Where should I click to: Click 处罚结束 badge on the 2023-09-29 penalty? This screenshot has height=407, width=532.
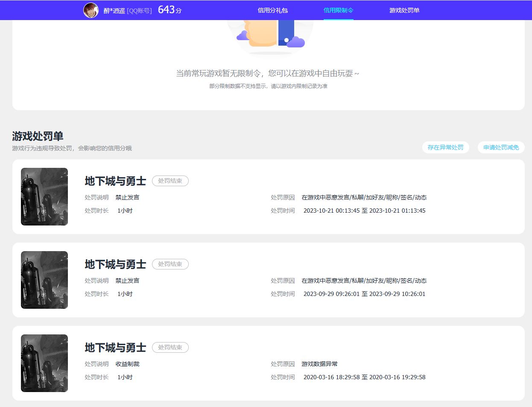coord(170,264)
